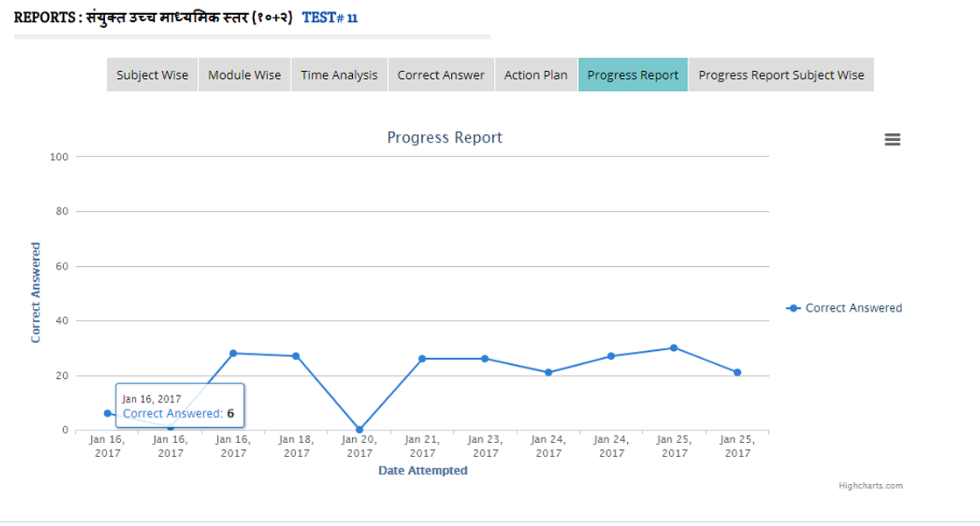The height and width of the screenshot is (526, 980).
Task: Select the peak data point above first Jan 25
Action: coord(674,347)
